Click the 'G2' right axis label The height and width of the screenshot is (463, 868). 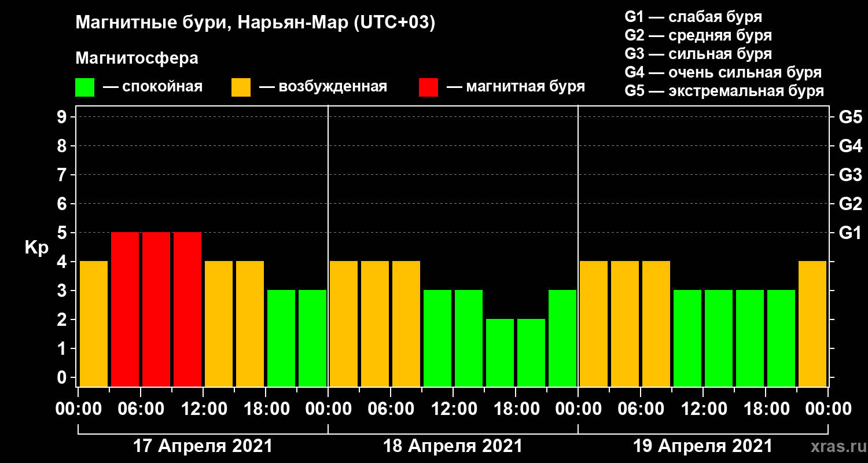point(850,204)
